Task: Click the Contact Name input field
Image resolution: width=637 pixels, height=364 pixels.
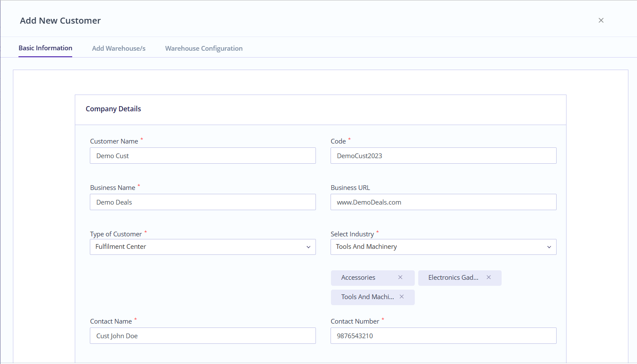Action: (x=202, y=336)
